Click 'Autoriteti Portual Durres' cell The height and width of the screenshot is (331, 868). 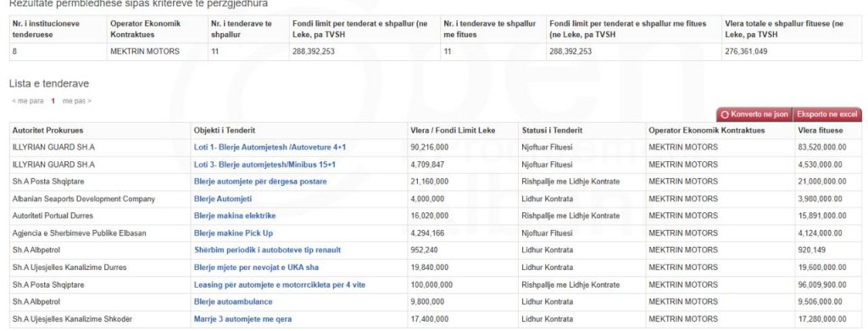coord(53,216)
